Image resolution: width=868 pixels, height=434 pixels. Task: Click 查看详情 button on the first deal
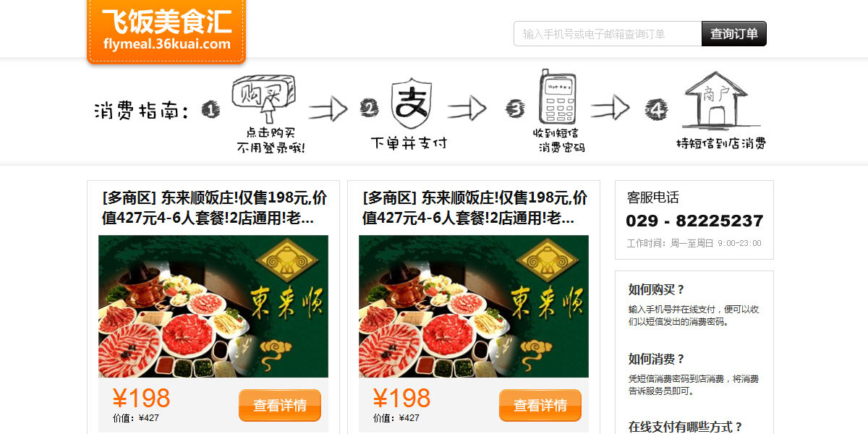(x=280, y=405)
